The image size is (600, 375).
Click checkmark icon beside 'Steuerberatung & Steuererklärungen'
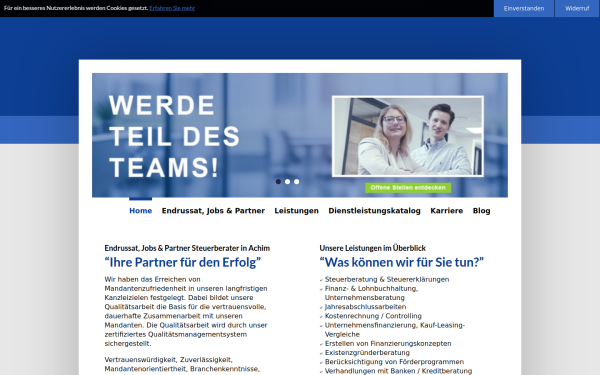321,280
